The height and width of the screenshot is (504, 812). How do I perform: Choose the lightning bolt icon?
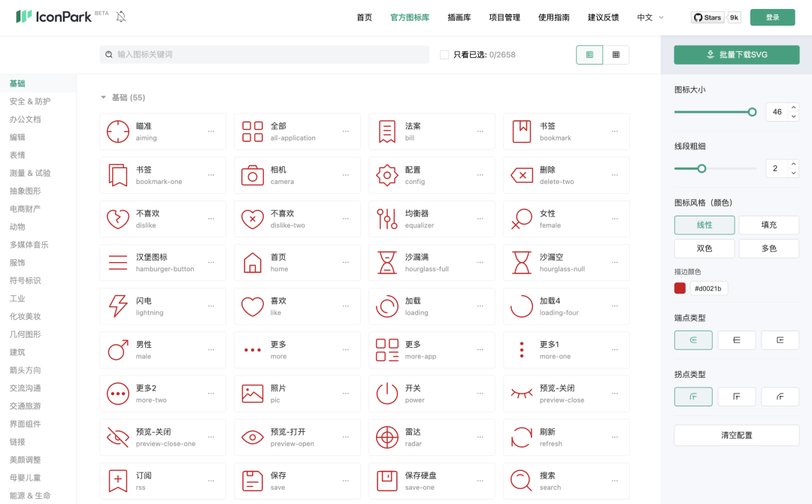pos(117,306)
